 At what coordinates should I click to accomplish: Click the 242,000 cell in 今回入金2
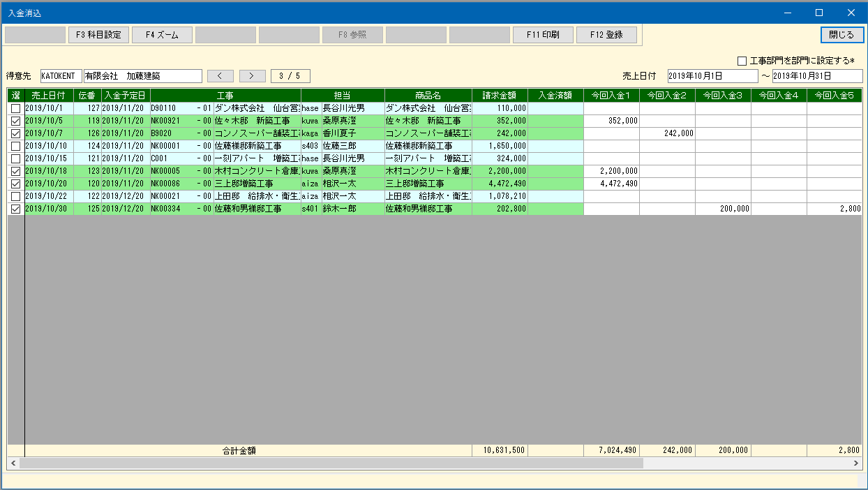[x=667, y=133]
